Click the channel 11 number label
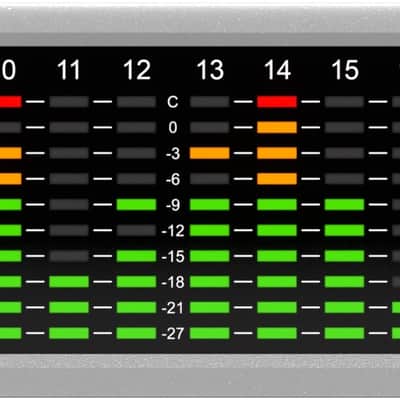This screenshot has height=400, width=400. [x=69, y=70]
